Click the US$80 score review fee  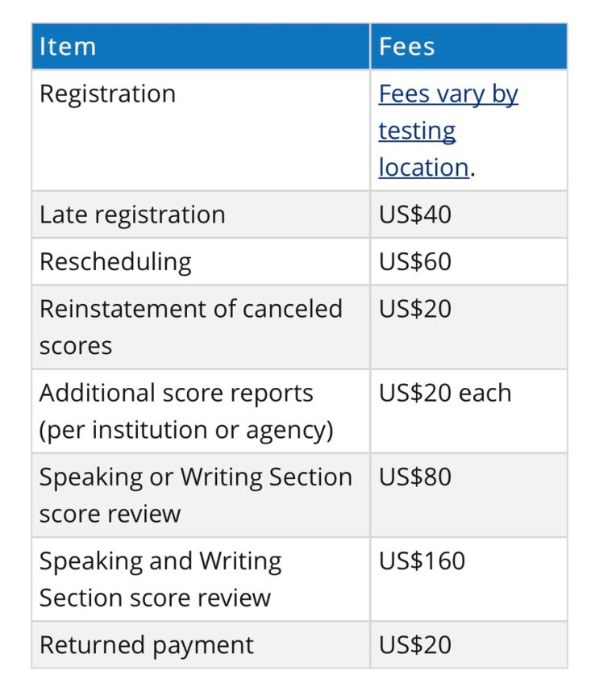(415, 477)
